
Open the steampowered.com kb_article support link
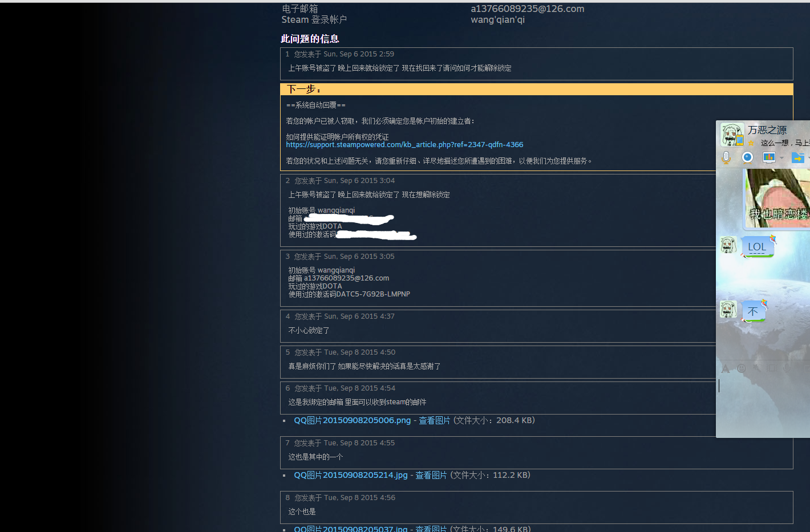[x=404, y=144]
